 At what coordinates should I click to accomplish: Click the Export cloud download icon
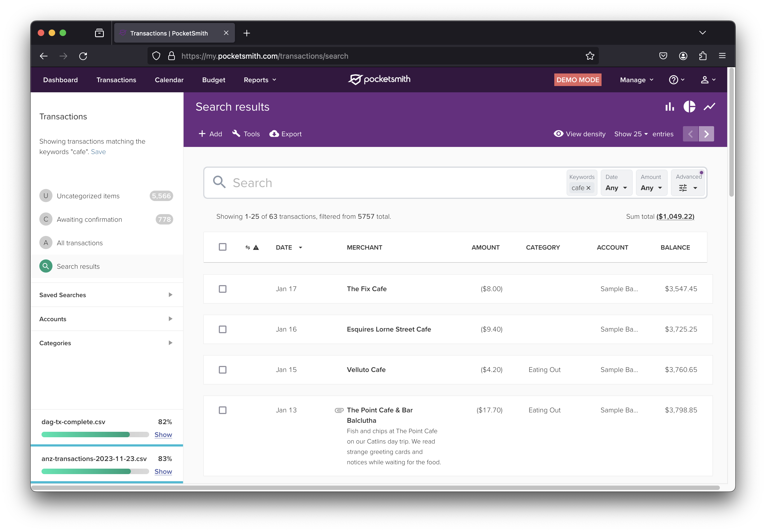point(274,134)
